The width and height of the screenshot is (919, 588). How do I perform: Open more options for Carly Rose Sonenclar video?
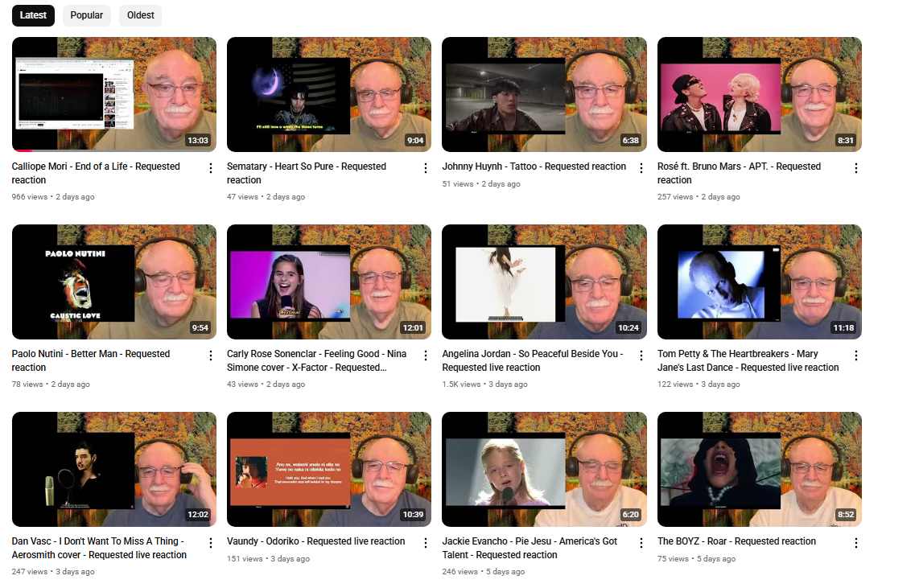426,356
